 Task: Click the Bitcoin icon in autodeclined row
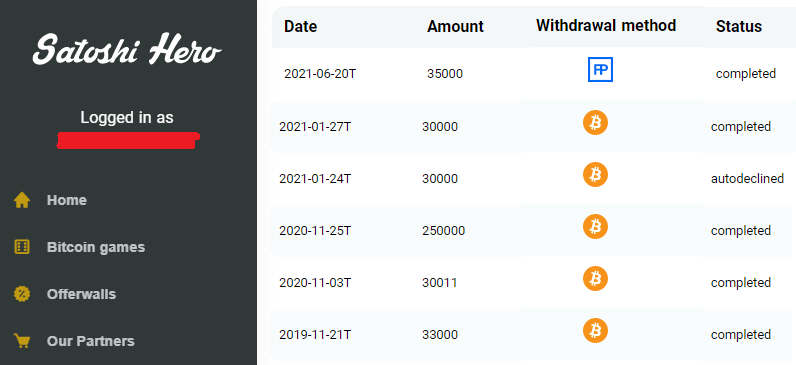click(x=595, y=175)
